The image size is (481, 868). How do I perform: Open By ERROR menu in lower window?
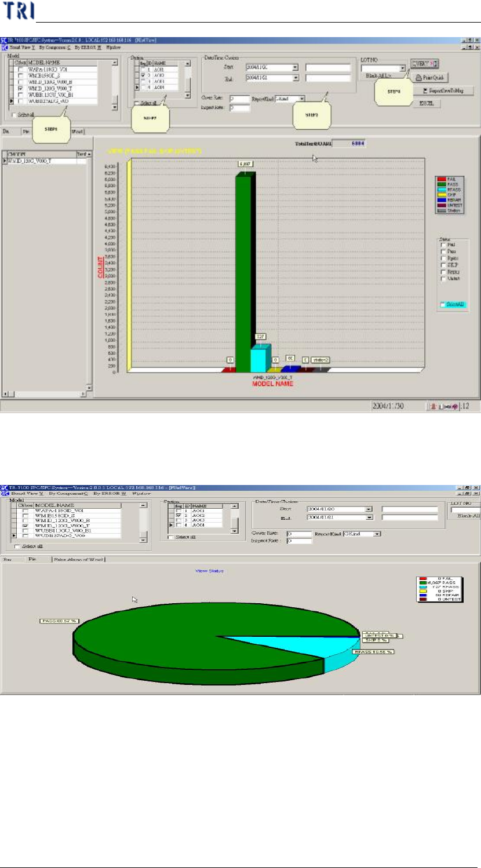pyautogui.click(x=110, y=494)
